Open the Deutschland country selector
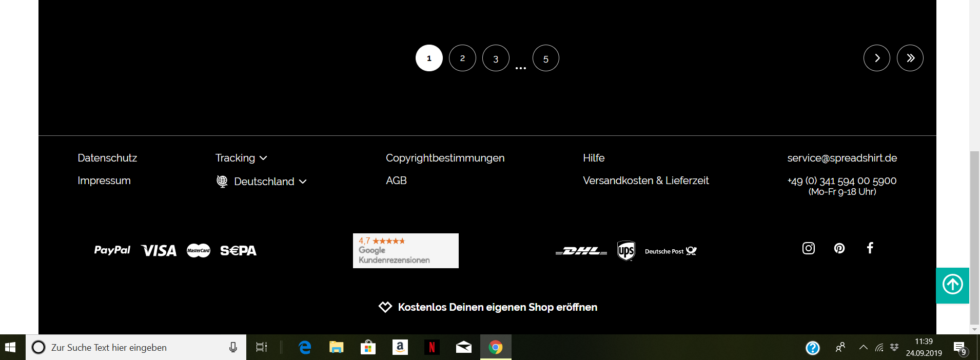 pos(262,182)
